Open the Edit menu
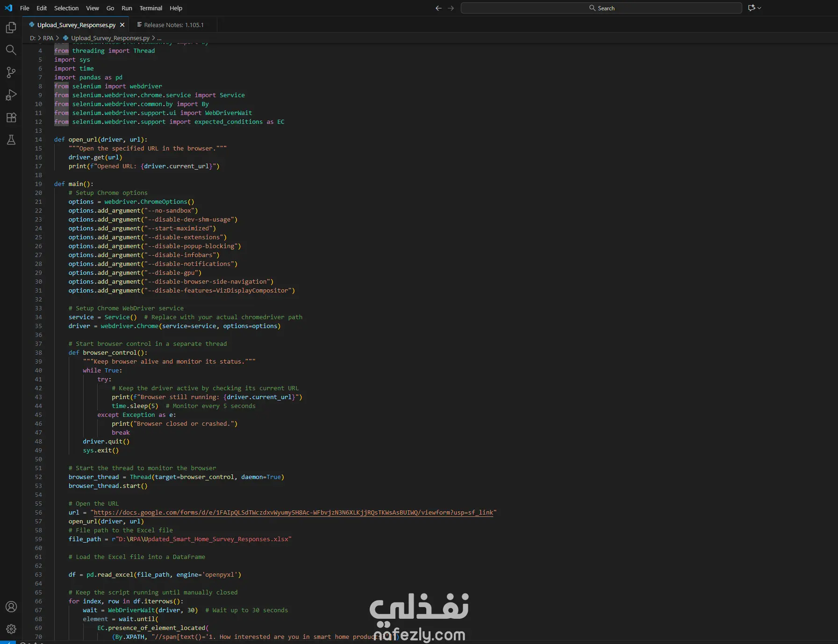This screenshot has height=644, width=838. coord(42,8)
